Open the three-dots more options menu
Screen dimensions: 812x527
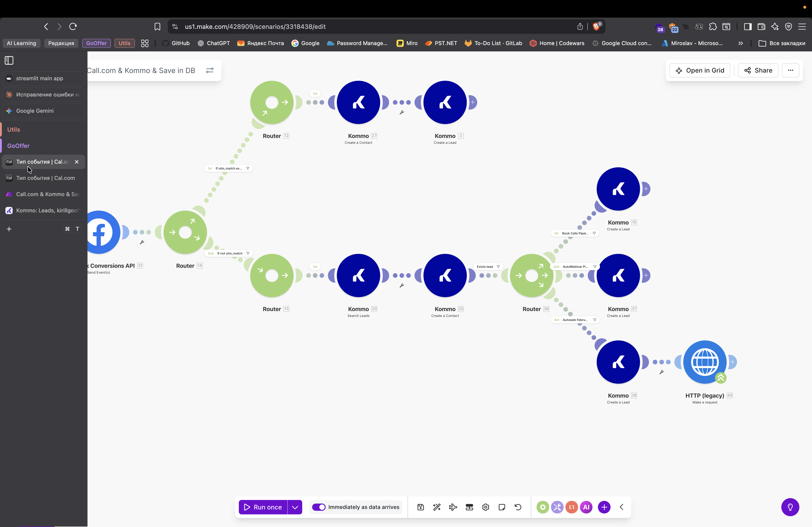tap(790, 70)
